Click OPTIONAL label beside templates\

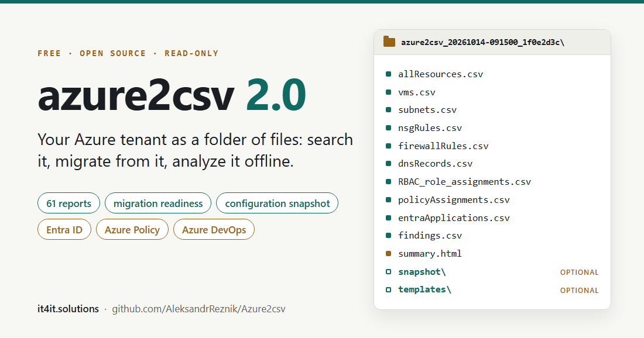tap(579, 291)
